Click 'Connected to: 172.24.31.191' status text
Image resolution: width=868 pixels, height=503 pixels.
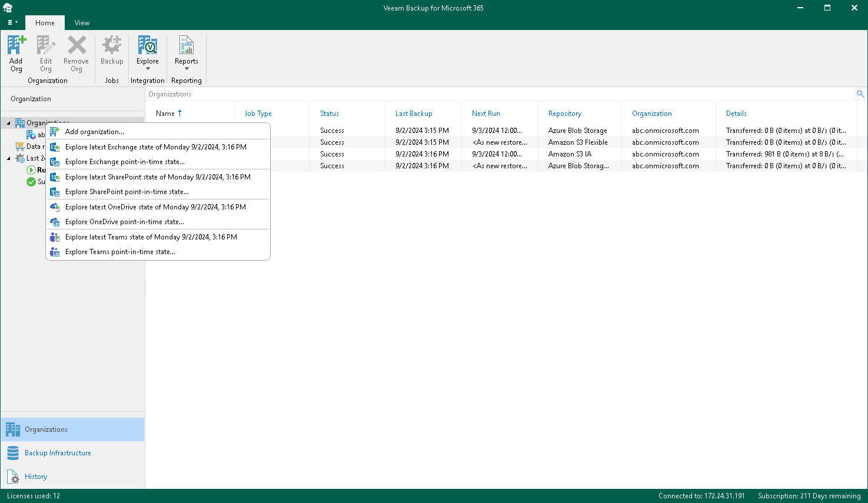pos(701,496)
